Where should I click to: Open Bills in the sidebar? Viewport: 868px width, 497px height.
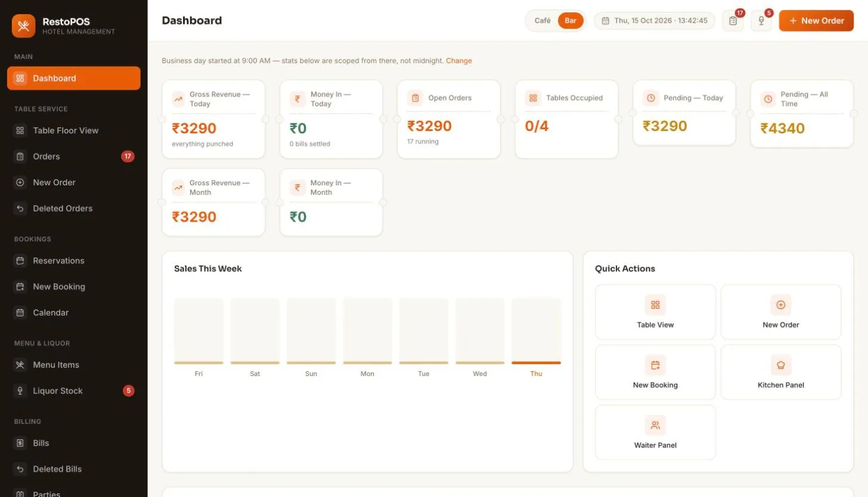[x=74, y=443]
